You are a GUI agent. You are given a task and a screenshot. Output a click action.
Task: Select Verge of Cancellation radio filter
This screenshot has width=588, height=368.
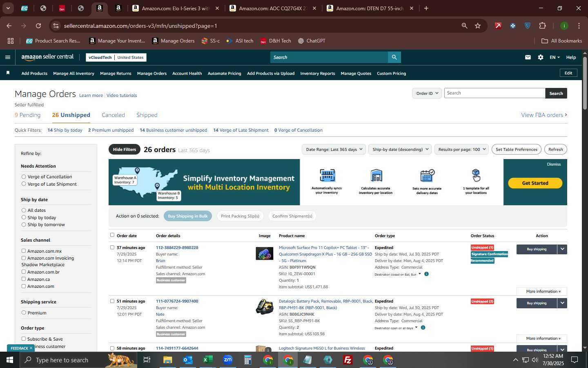[x=24, y=177]
